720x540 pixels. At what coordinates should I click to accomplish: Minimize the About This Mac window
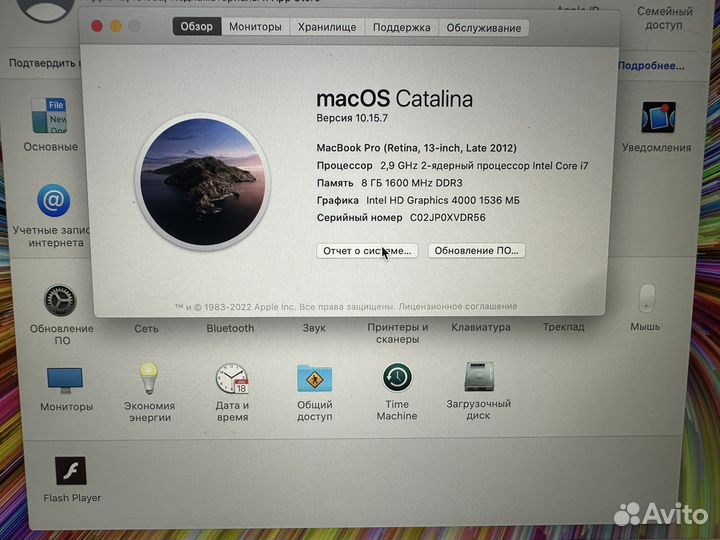(x=116, y=26)
